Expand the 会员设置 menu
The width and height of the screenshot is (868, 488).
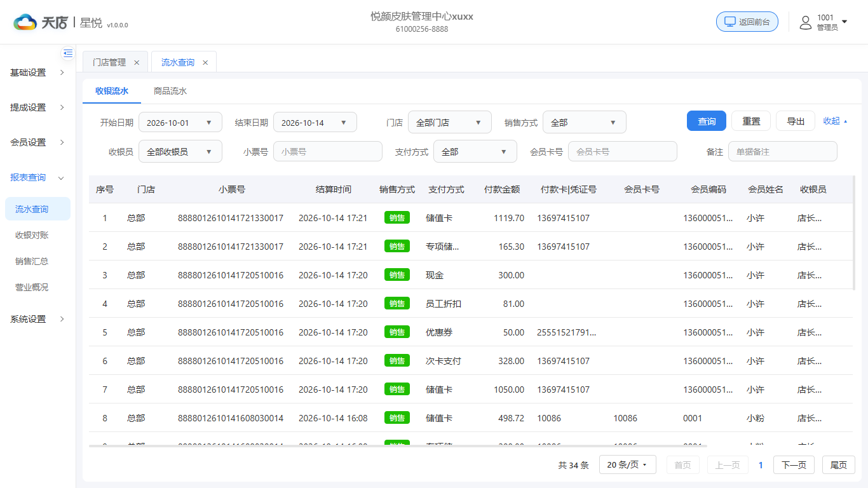[x=38, y=142]
